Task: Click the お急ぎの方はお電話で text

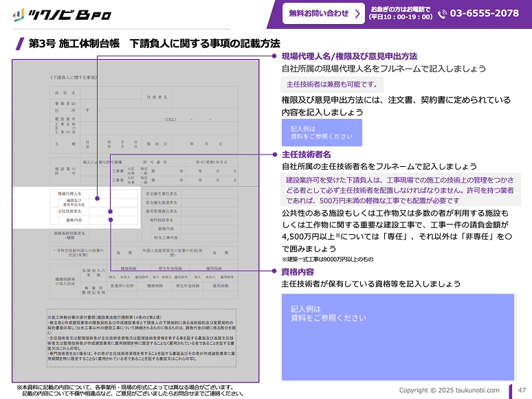Action: [400, 9]
